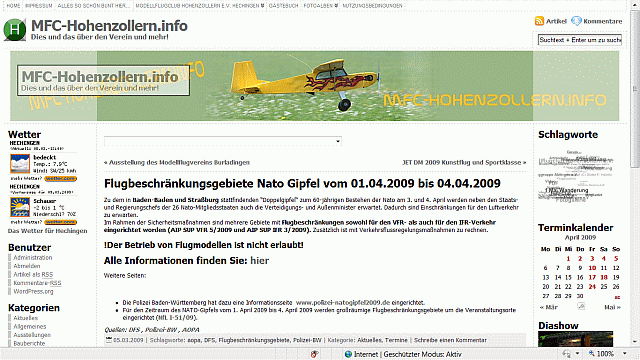The width and height of the screenshot is (640, 360).
Task: Click the aopa tag in article footer
Action: point(194,340)
